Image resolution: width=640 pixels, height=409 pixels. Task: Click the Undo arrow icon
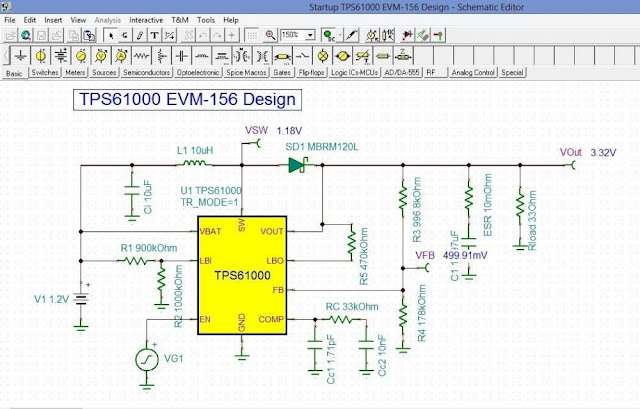point(203,36)
